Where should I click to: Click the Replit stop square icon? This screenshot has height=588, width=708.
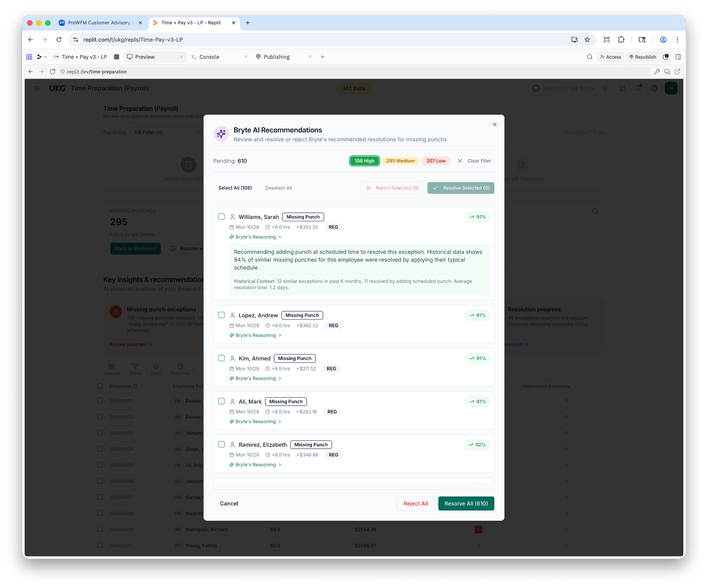pos(117,57)
